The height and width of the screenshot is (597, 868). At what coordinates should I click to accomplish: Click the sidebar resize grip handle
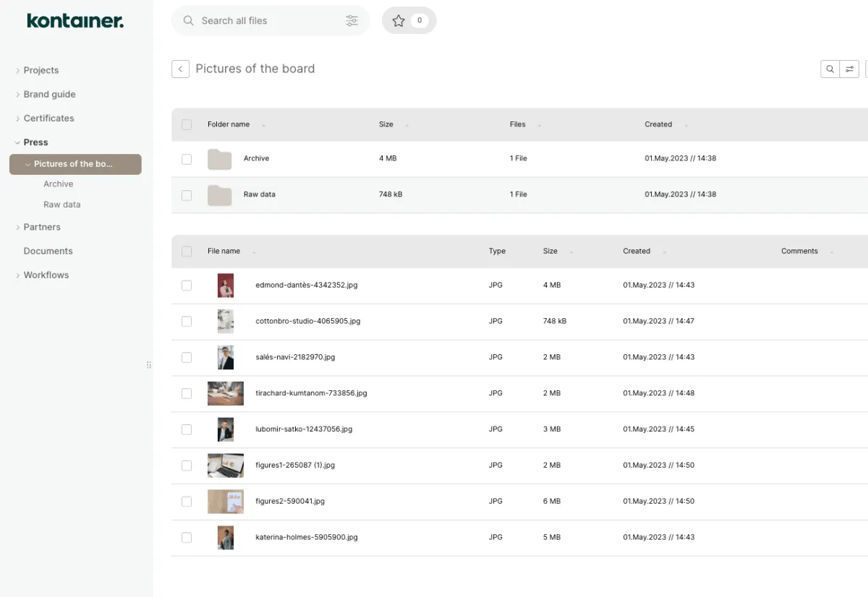pyautogui.click(x=149, y=365)
